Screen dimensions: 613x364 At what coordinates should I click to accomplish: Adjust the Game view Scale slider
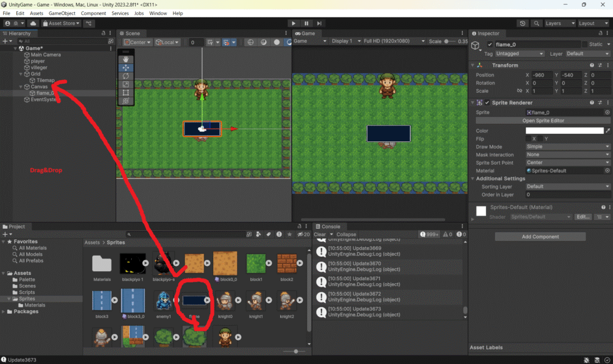[450, 41]
